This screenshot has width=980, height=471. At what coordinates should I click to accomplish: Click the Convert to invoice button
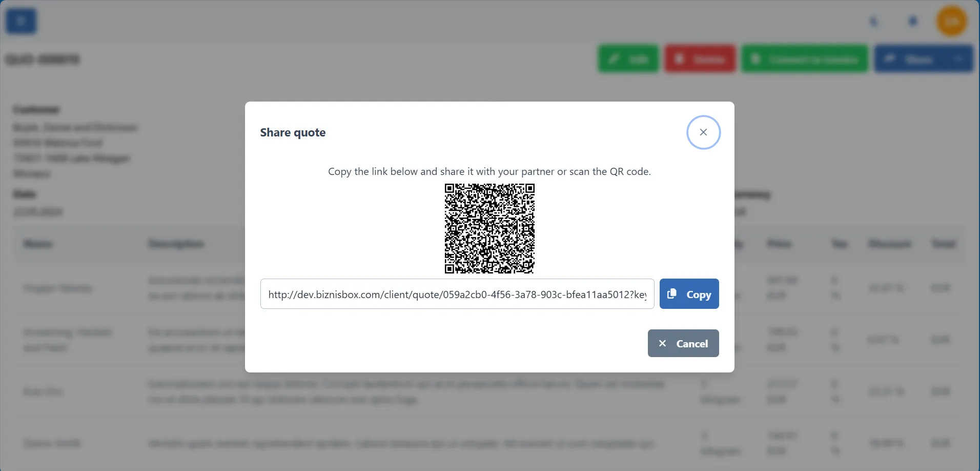click(x=805, y=59)
